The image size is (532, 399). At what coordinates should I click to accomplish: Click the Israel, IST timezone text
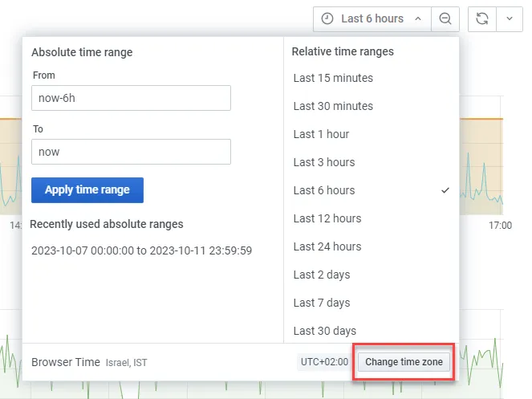(126, 363)
